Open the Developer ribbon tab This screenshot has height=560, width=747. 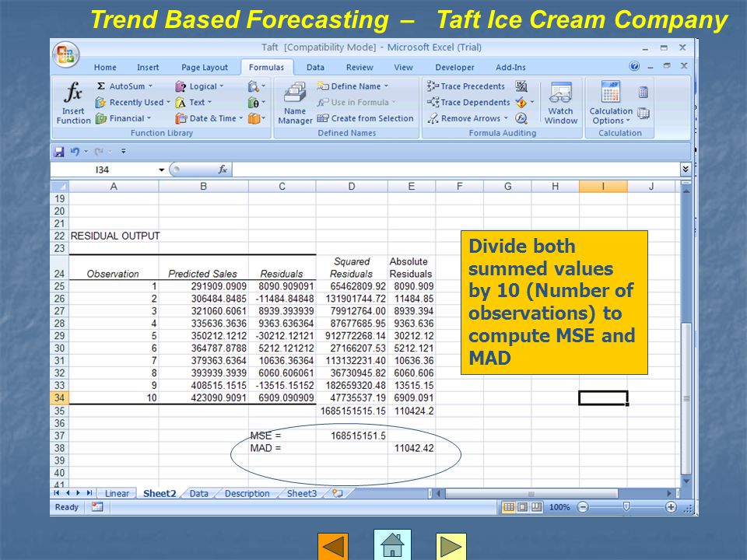point(454,68)
